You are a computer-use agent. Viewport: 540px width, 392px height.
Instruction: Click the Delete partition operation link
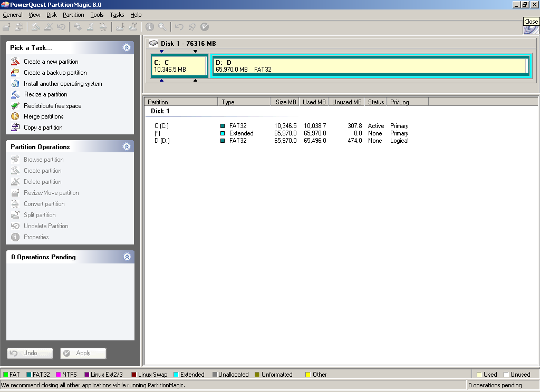(42, 182)
